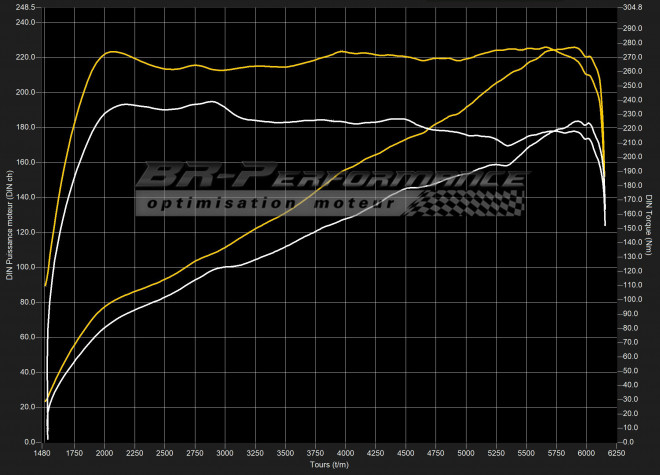Click the 248.5 maximum power label
Screen dimensions: 660x475
(x=26, y=8)
